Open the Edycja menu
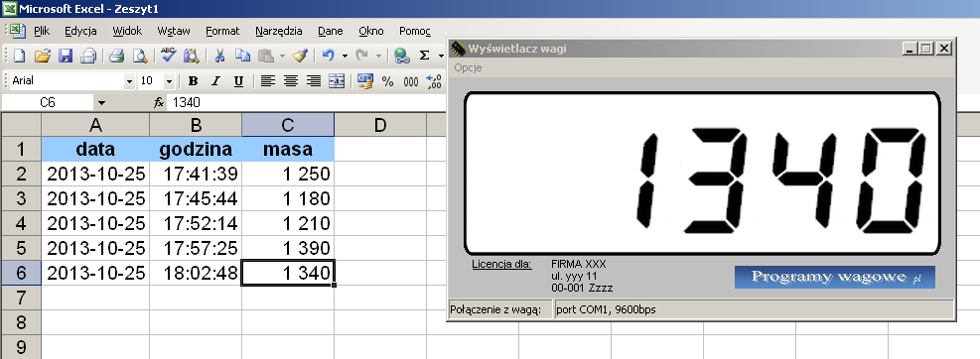Screen dimensions: 980x359 pyautogui.click(x=80, y=31)
